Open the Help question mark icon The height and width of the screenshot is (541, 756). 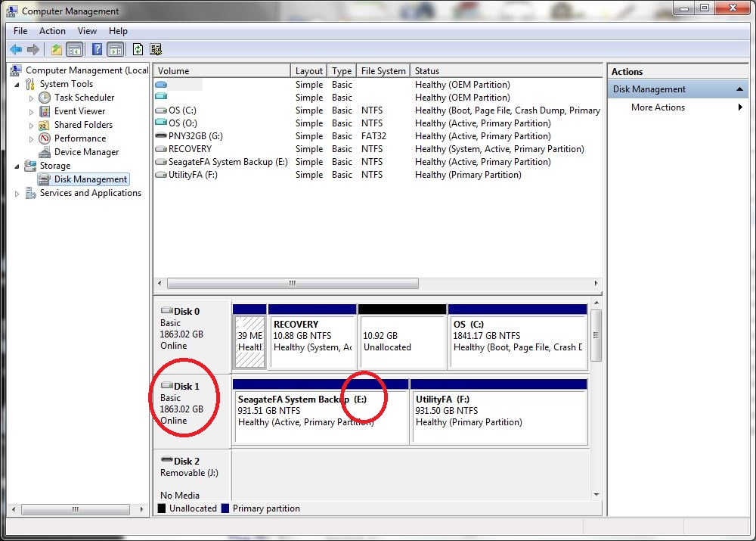point(97,49)
